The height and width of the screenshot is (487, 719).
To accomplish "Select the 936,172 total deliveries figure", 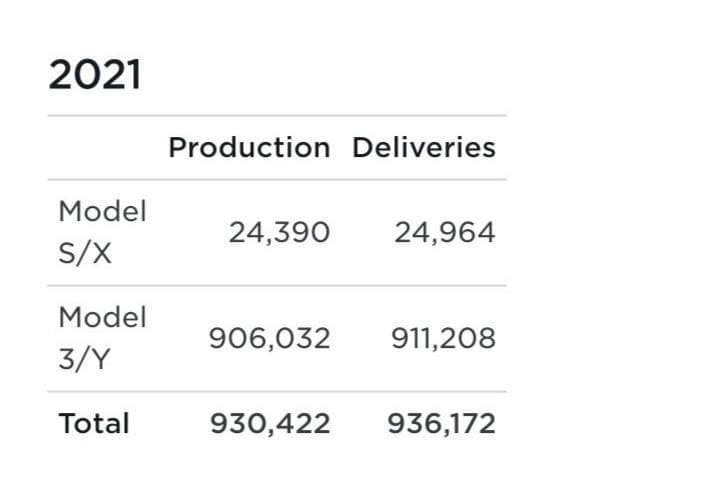I will click(441, 423).
